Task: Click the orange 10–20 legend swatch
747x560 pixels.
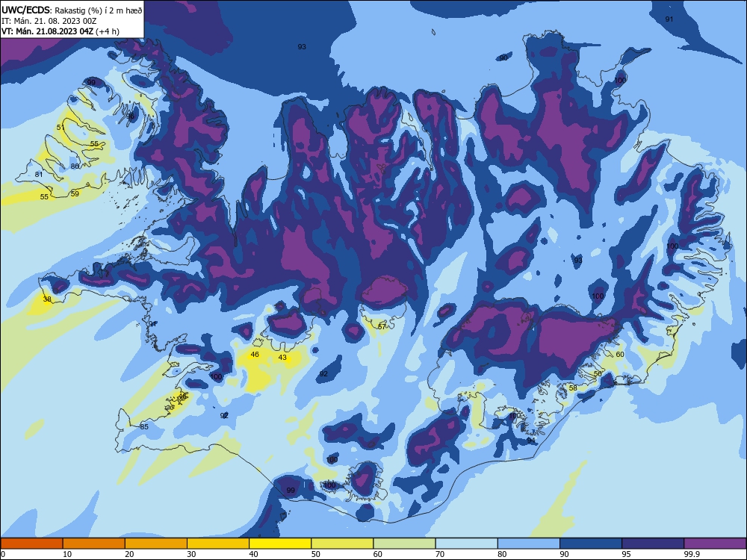Action: [94, 544]
